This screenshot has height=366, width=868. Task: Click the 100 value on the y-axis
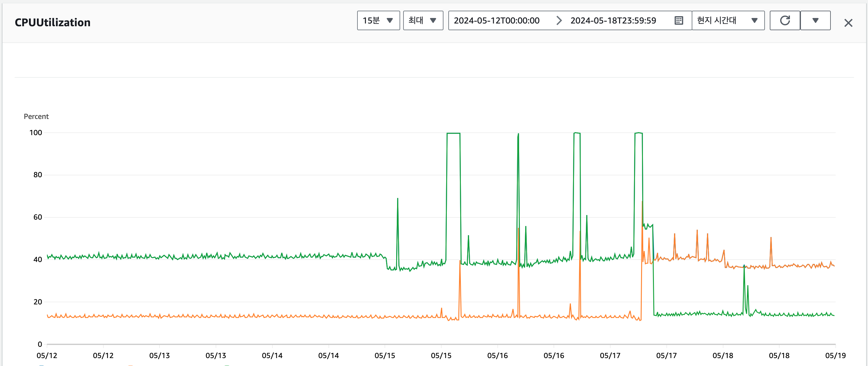click(x=36, y=133)
